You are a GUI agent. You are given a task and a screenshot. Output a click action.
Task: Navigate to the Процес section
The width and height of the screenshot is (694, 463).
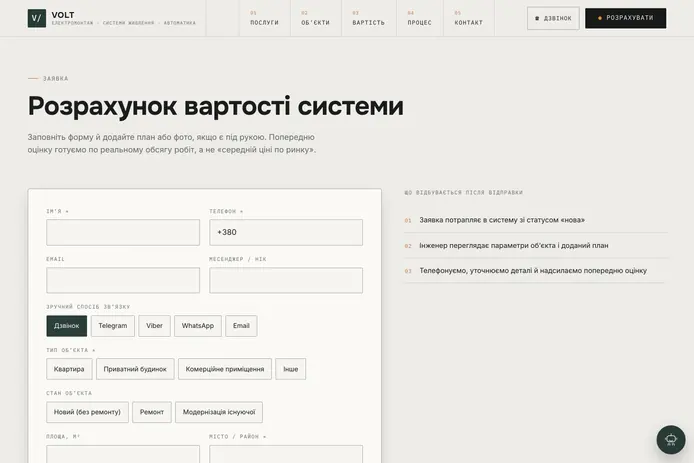coord(420,18)
